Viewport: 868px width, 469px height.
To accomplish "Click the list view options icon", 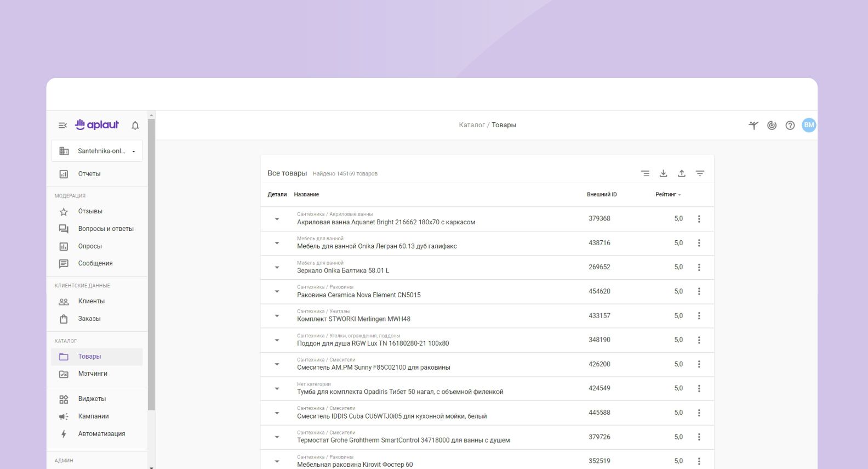I will pos(645,173).
